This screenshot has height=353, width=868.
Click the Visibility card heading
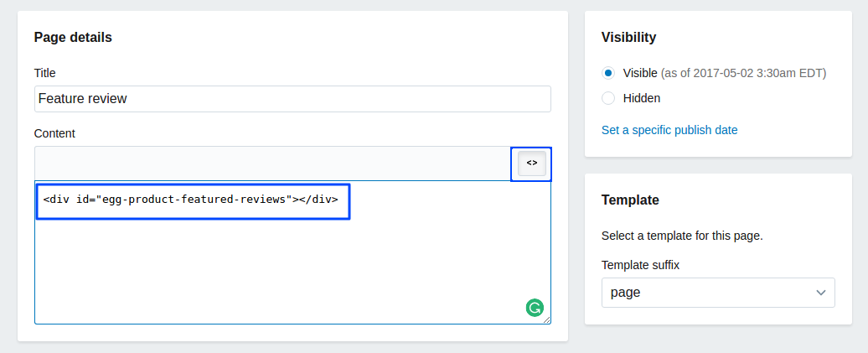629,37
